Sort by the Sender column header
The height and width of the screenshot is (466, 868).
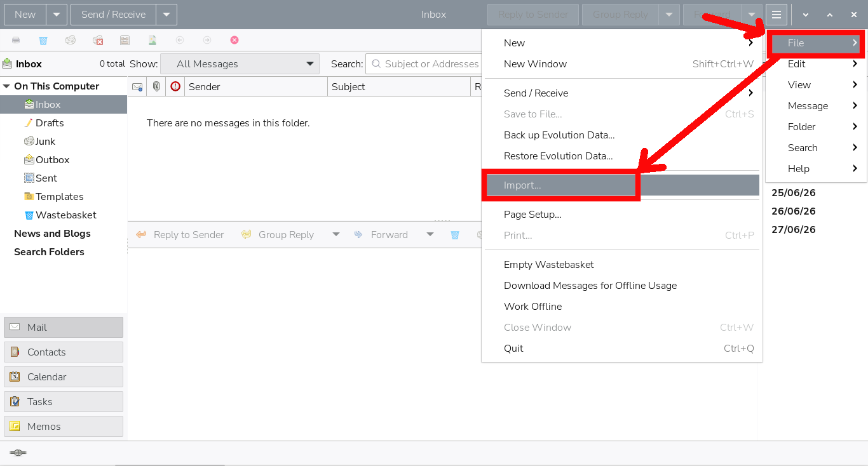point(256,86)
